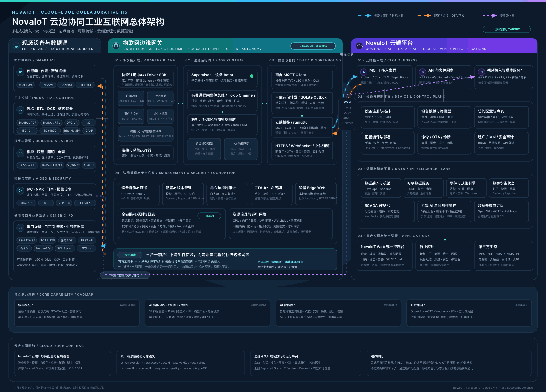This screenshot has width=546, height=392.
Task: Select the REST API pill
Action: (87, 241)
